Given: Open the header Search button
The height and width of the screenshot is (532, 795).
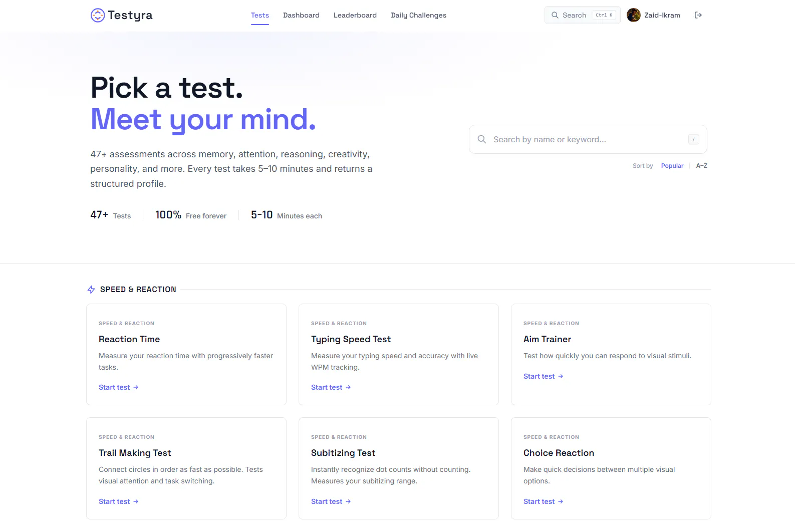Looking at the screenshot, I should click(583, 15).
